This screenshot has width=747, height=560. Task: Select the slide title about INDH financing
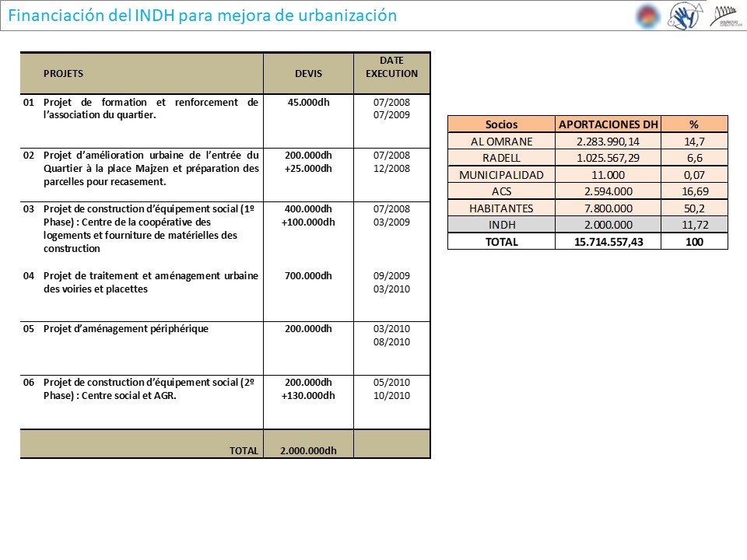coord(203,16)
